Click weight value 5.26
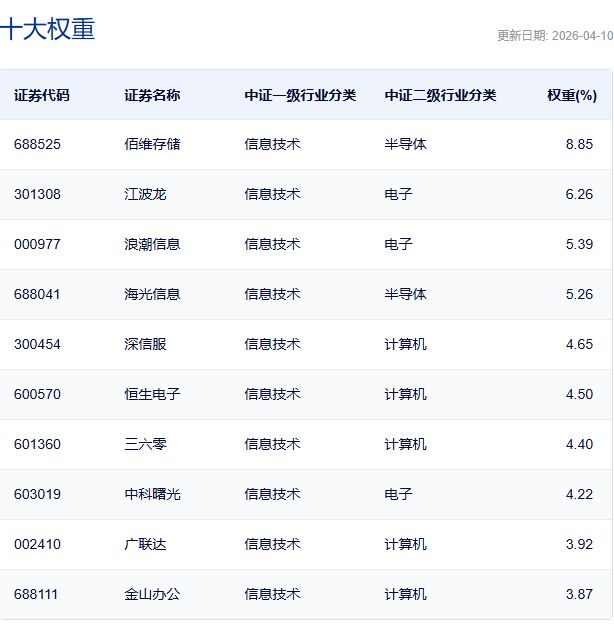Viewport: 614px width, 626px height. click(x=579, y=294)
